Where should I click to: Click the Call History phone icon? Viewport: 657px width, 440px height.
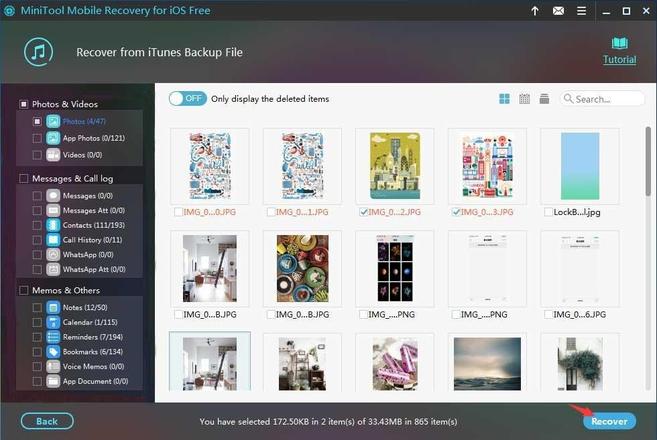(53, 241)
